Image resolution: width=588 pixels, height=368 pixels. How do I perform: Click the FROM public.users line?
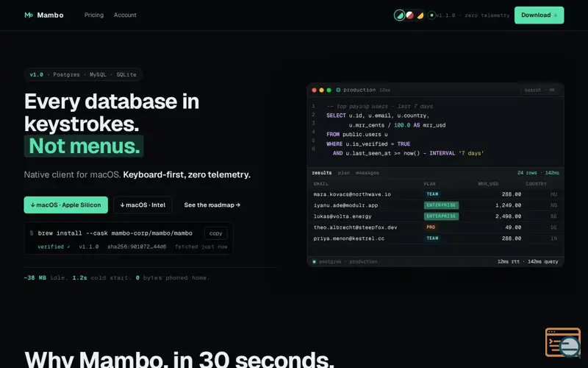[357, 135]
